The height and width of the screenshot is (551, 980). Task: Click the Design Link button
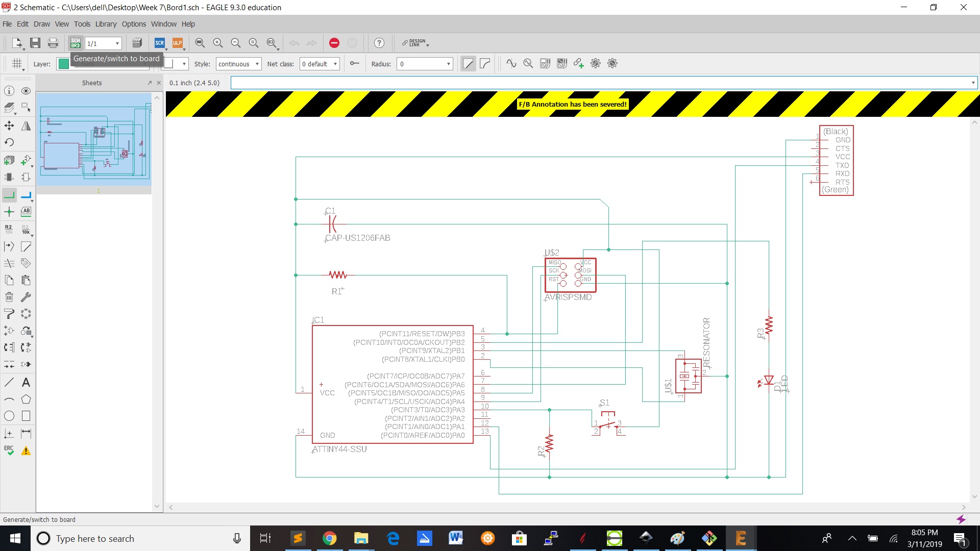(x=414, y=43)
